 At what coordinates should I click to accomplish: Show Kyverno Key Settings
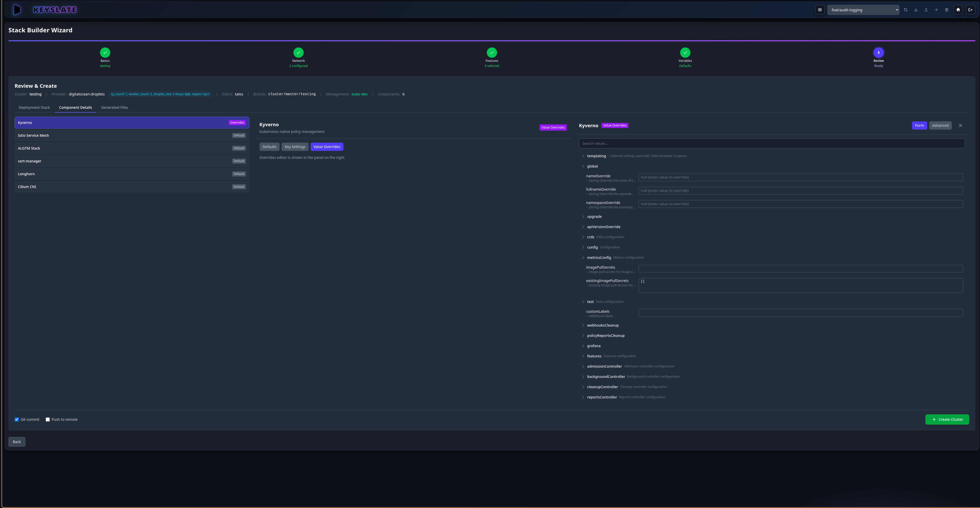click(x=295, y=147)
